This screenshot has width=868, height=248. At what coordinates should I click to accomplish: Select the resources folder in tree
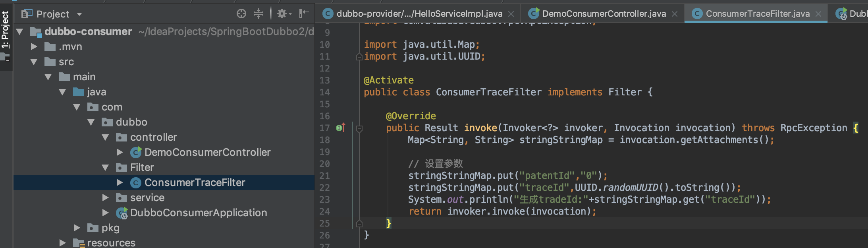coord(111,242)
